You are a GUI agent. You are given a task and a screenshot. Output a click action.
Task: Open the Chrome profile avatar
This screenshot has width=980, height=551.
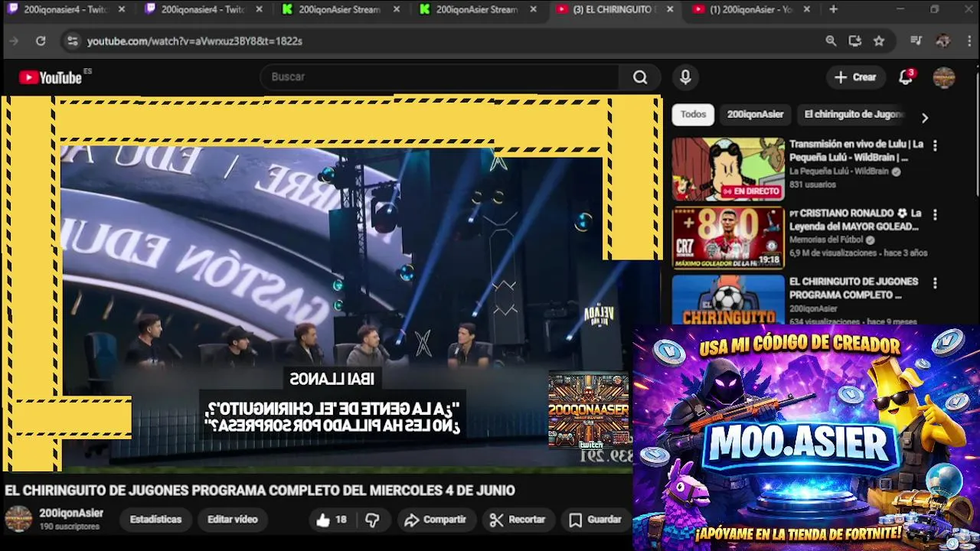(943, 41)
